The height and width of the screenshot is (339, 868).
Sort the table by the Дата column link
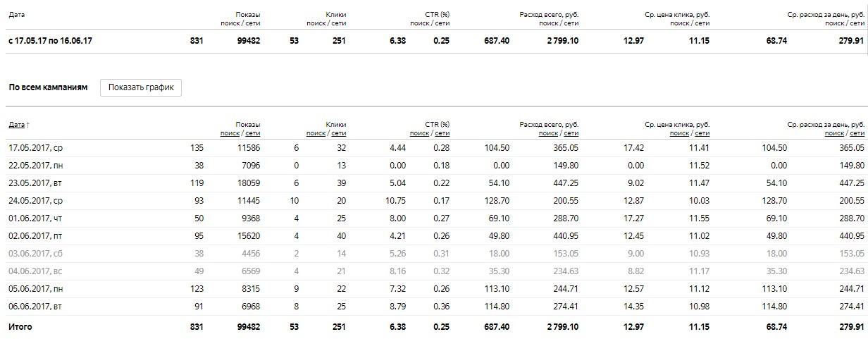point(16,125)
